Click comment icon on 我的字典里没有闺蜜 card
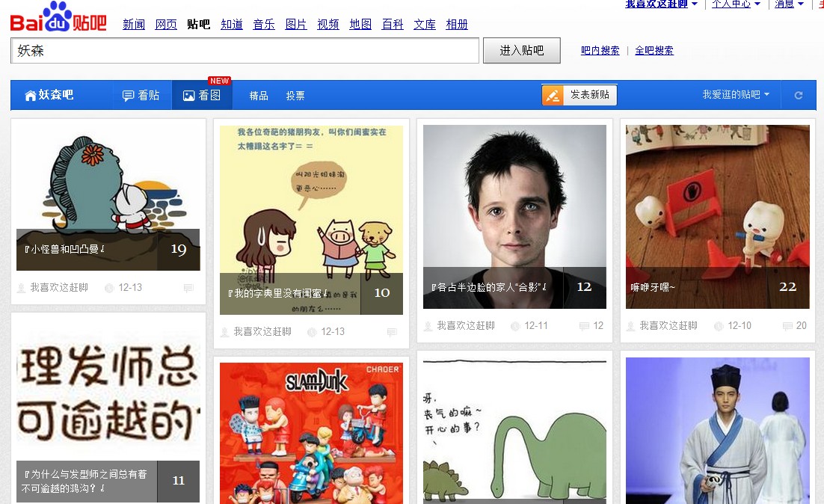This screenshot has width=824, height=504. click(x=392, y=331)
